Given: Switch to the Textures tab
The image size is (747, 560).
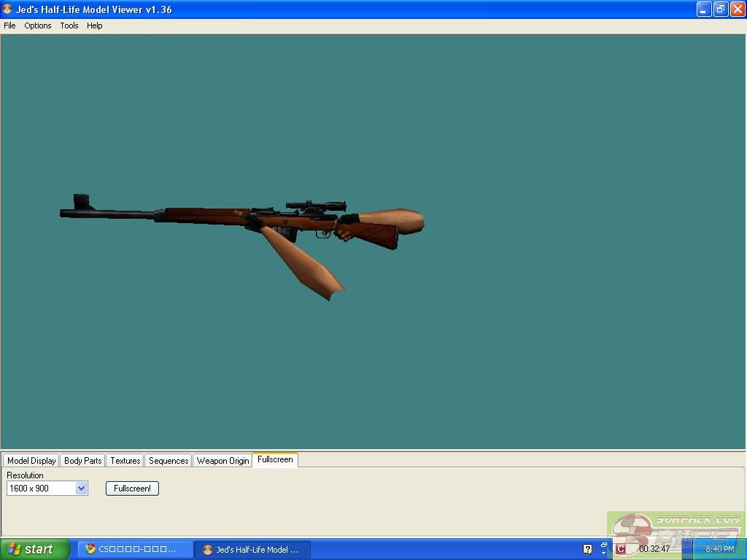Looking at the screenshot, I should (x=125, y=461).
